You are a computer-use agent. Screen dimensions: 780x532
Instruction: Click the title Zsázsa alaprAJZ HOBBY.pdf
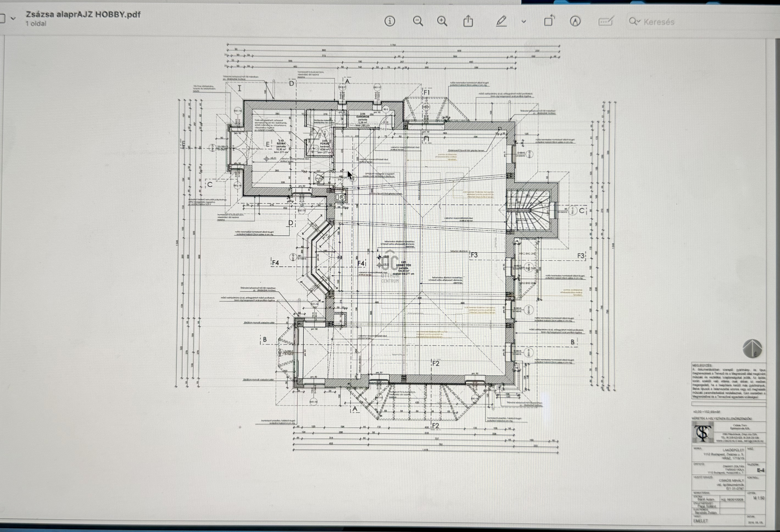[83, 14]
